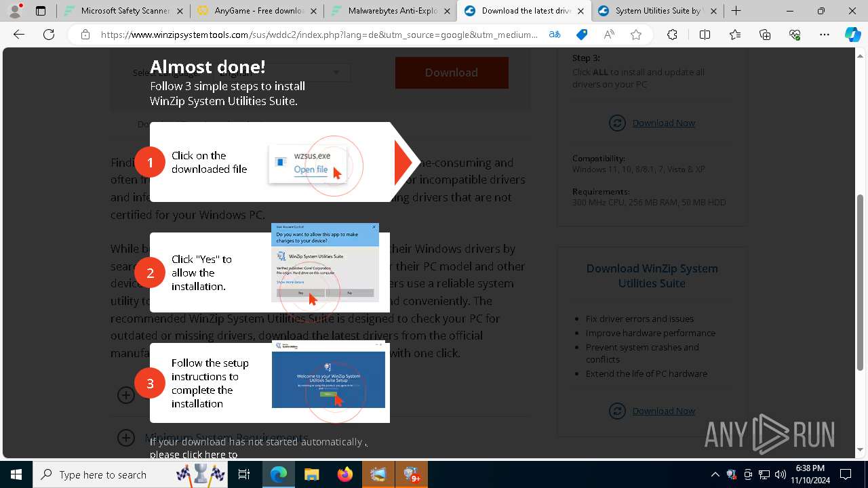The height and width of the screenshot is (488, 868).
Task: Enable split screen view
Action: [x=705, y=35]
